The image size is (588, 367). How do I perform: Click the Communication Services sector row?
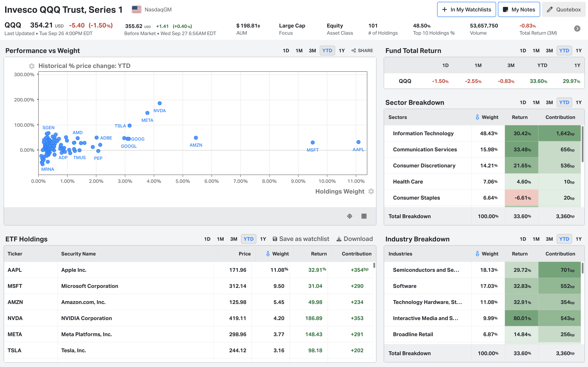(x=482, y=150)
